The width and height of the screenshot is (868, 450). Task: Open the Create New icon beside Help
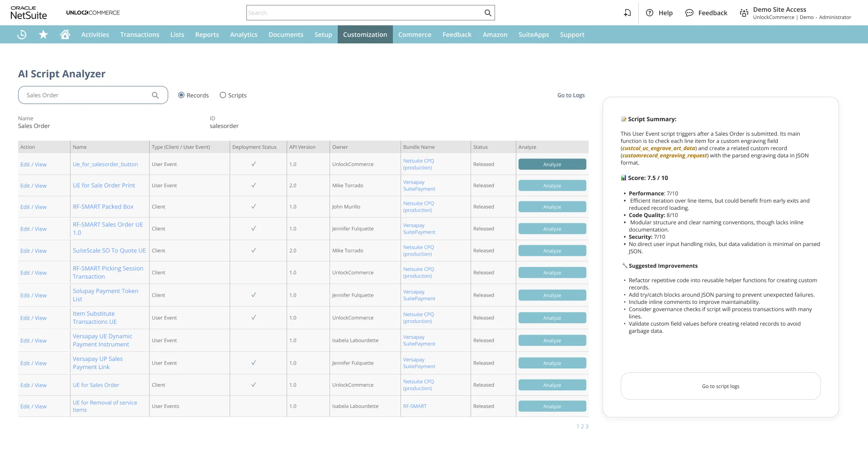627,13
